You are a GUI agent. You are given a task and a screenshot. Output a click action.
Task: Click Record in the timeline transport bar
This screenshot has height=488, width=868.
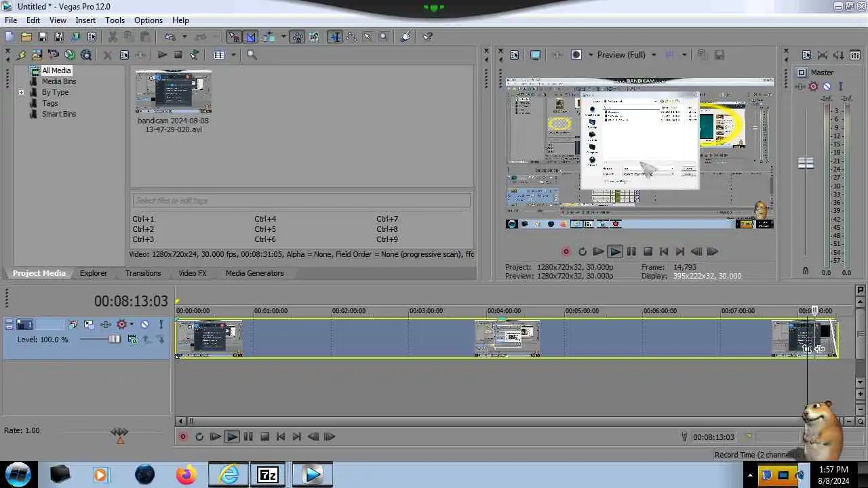[183, 437]
